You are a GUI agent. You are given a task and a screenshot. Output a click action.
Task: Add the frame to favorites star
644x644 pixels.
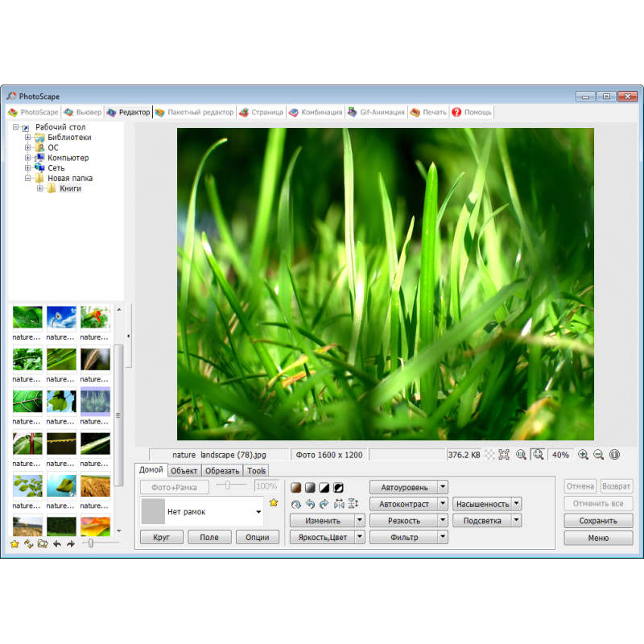[274, 503]
